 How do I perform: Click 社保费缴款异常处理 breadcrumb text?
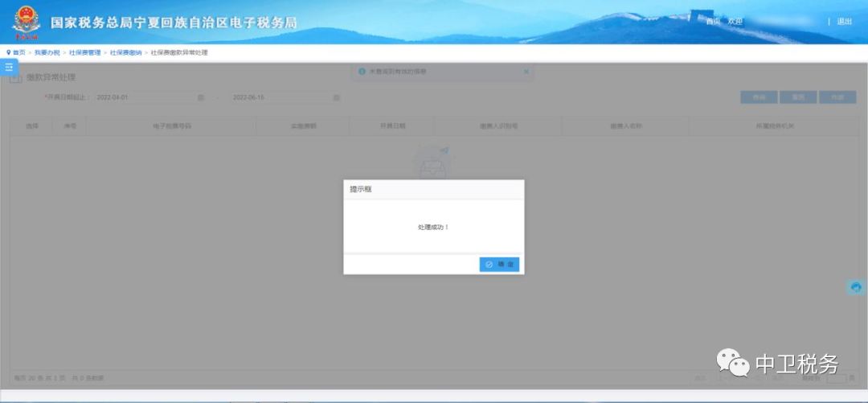coord(178,52)
